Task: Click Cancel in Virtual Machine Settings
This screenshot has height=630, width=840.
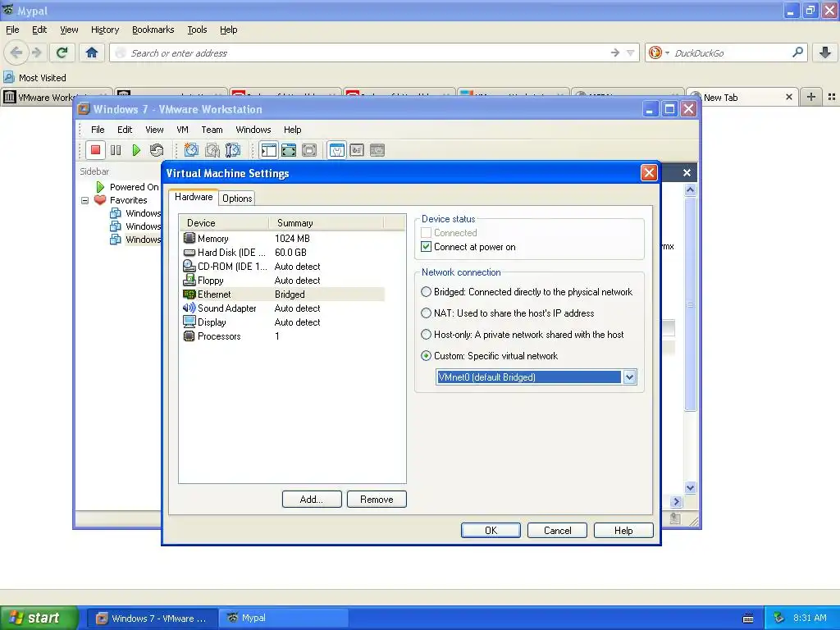Action: [557, 531]
